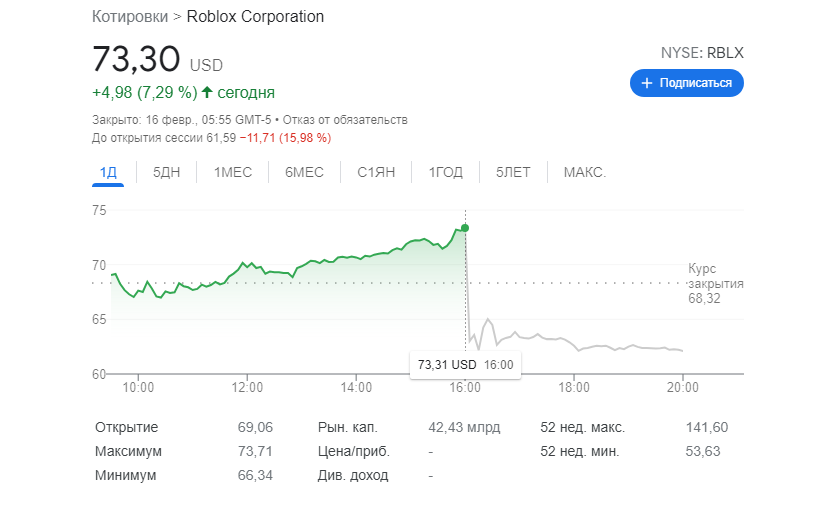Click the 52 нед. макс. label
The height and width of the screenshot is (506, 824).
point(582,427)
